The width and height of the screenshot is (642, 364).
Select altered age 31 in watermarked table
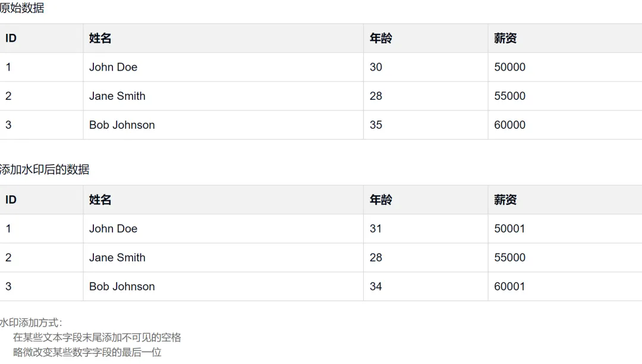tap(376, 229)
